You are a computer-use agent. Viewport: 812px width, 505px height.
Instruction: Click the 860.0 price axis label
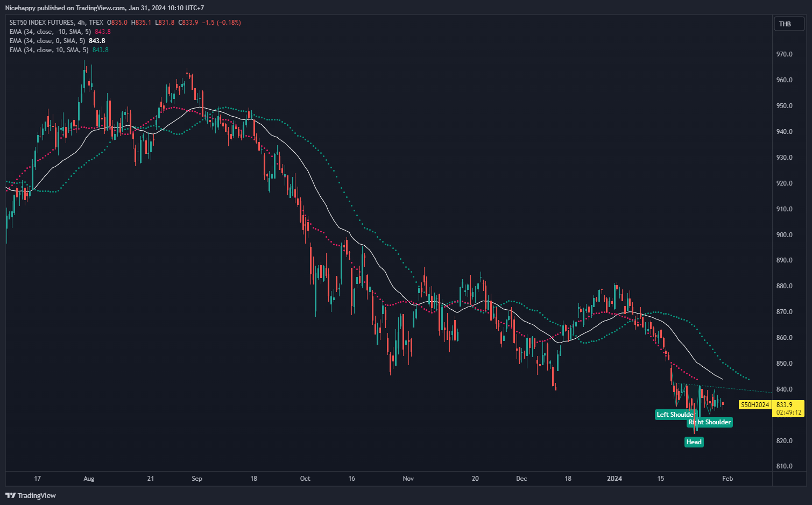(784, 338)
